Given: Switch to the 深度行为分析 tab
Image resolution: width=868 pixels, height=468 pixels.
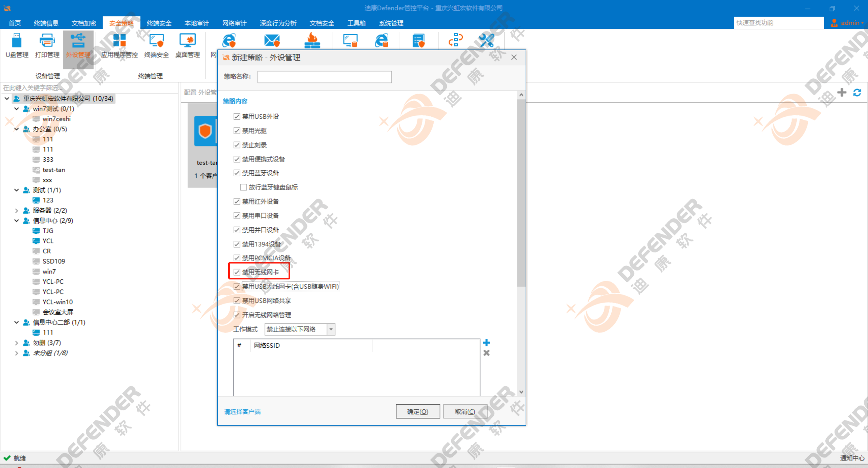Looking at the screenshot, I should [278, 23].
